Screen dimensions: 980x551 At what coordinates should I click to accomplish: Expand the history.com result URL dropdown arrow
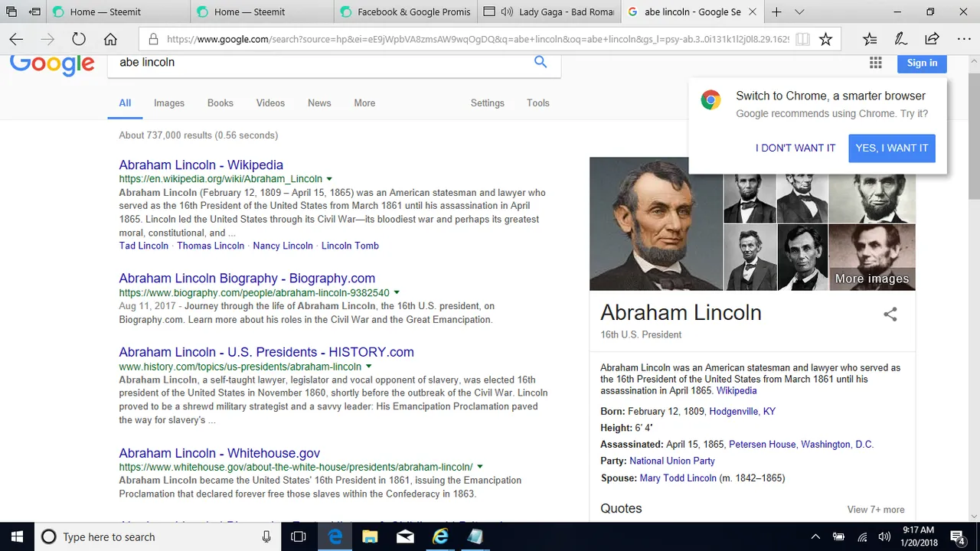[368, 367]
